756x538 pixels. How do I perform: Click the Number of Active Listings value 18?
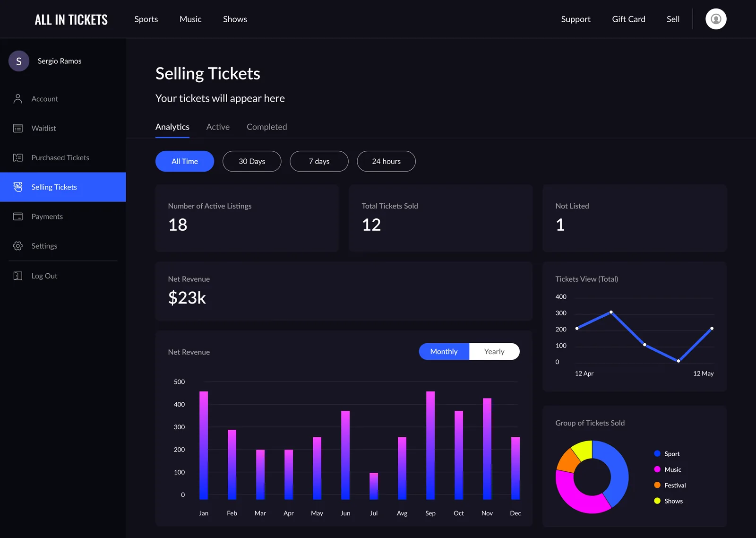pos(178,225)
